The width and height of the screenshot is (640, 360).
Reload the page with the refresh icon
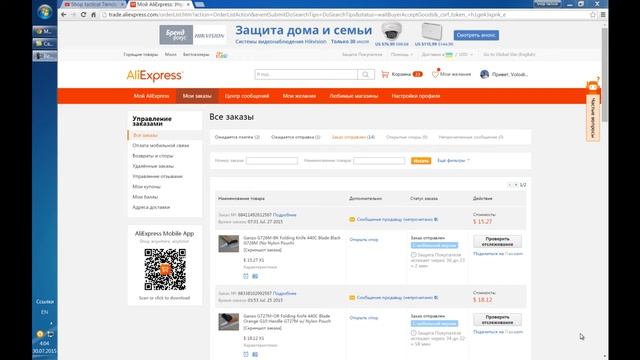tap(83, 15)
